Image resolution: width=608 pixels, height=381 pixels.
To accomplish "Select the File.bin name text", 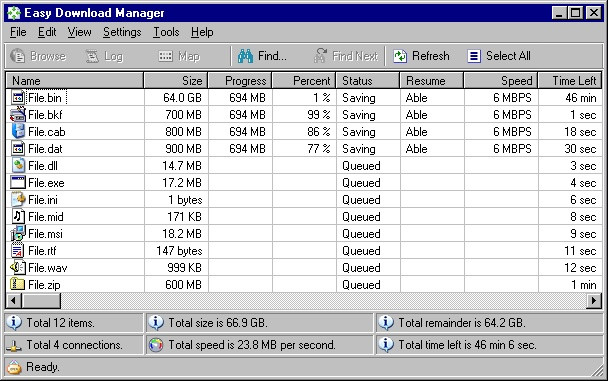I will (45, 98).
